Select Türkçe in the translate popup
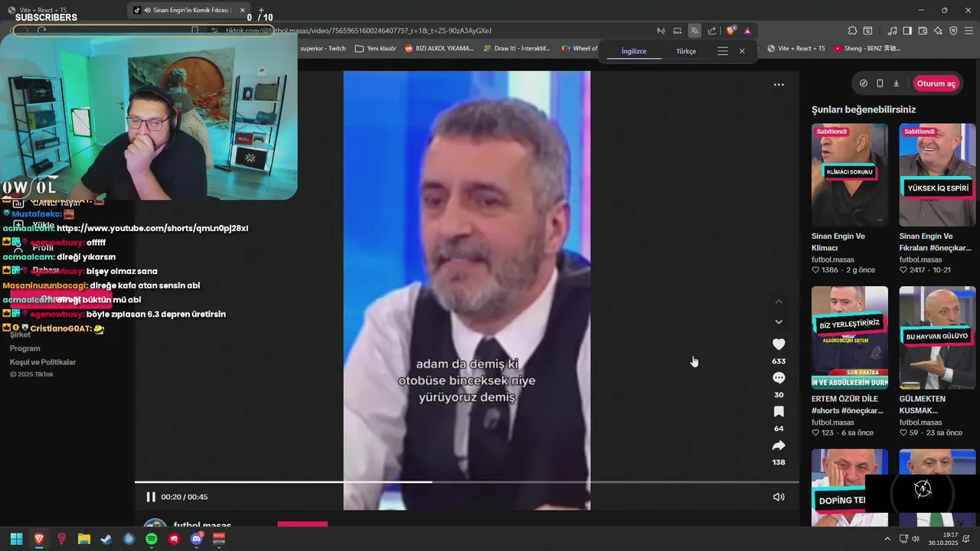The image size is (980, 551). (x=686, y=51)
